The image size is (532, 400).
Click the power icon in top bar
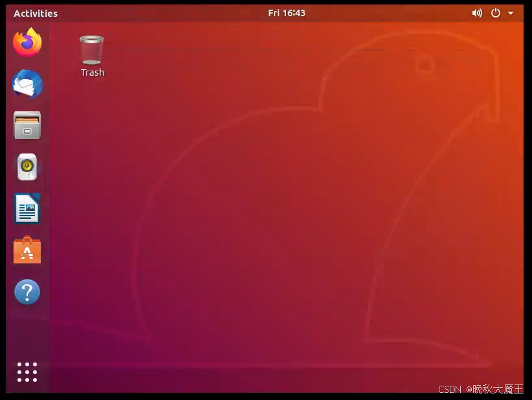click(x=496, y=13)
